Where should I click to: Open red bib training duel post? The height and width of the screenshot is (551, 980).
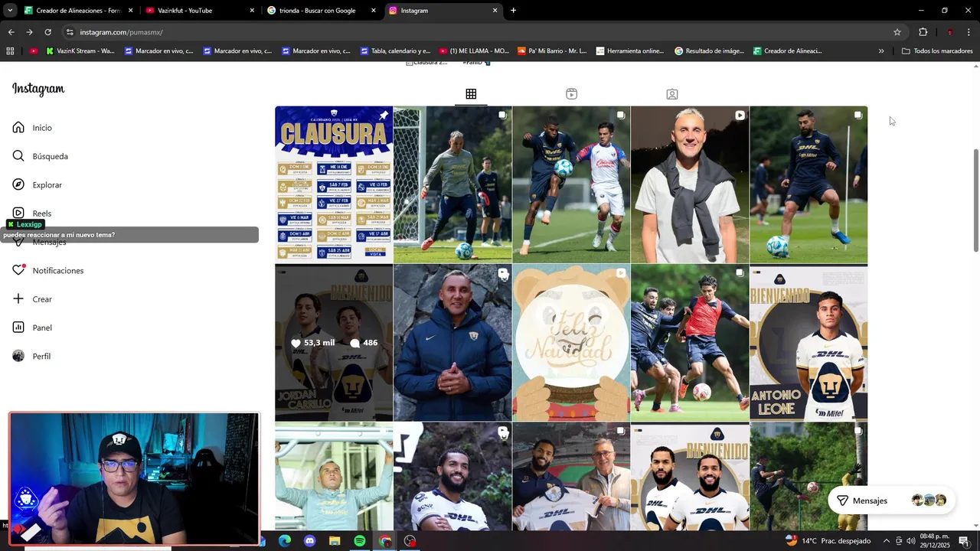690,343
